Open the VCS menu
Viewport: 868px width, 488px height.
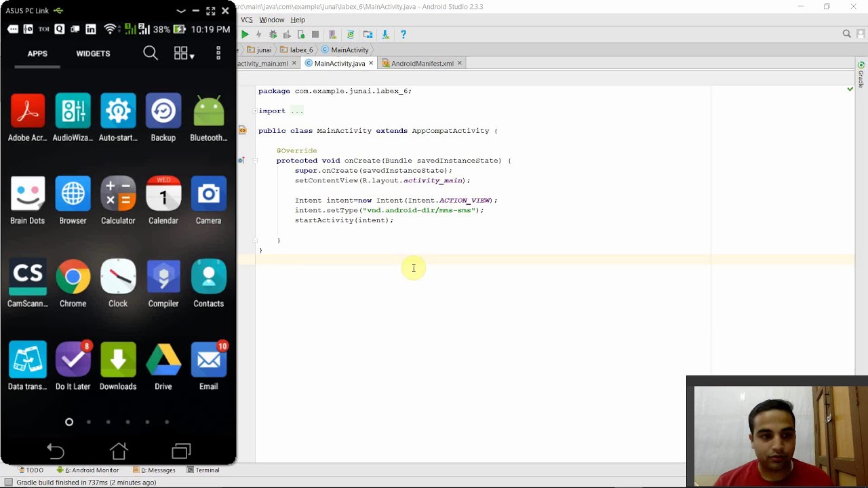tap(247, 20)
